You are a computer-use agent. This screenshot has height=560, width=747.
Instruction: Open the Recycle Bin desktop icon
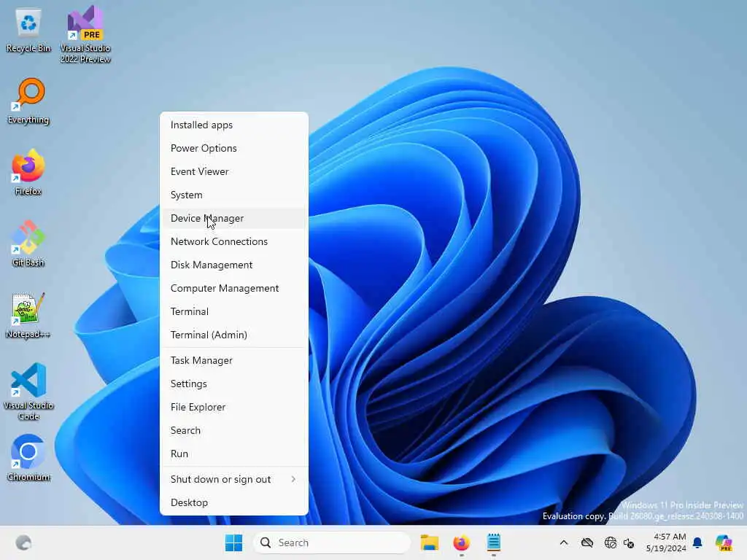[28, 31]
